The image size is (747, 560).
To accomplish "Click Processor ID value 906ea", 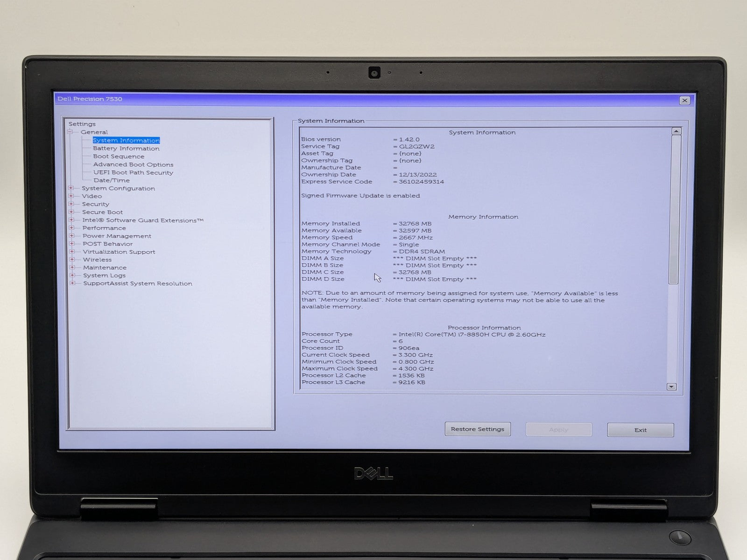I will tap(409, 348).
